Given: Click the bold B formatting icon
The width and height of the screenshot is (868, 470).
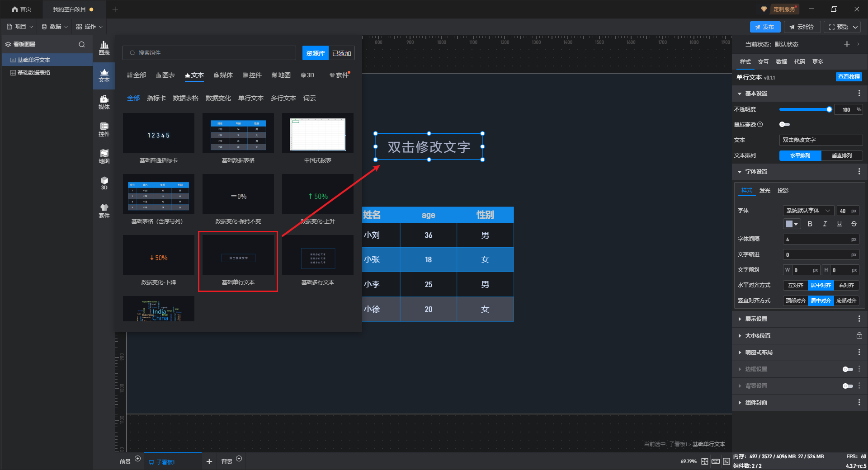Looking at the screenshot, I should pos(810,224).
